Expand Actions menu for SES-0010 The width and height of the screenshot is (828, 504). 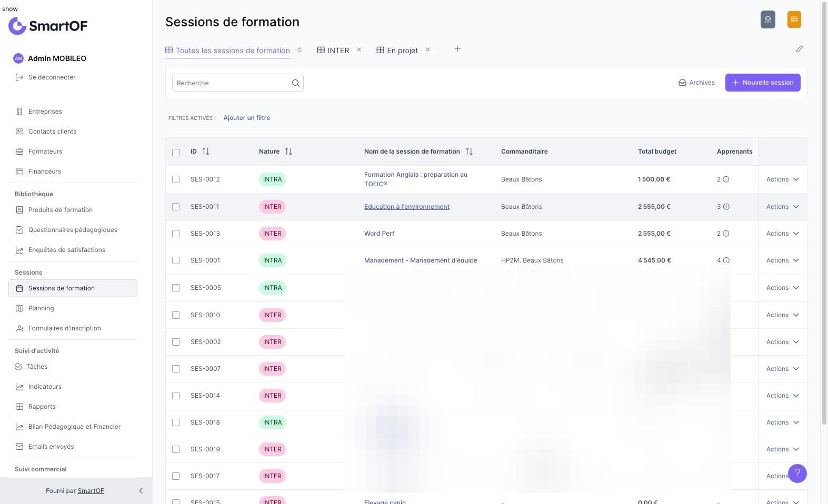(783, 315)
